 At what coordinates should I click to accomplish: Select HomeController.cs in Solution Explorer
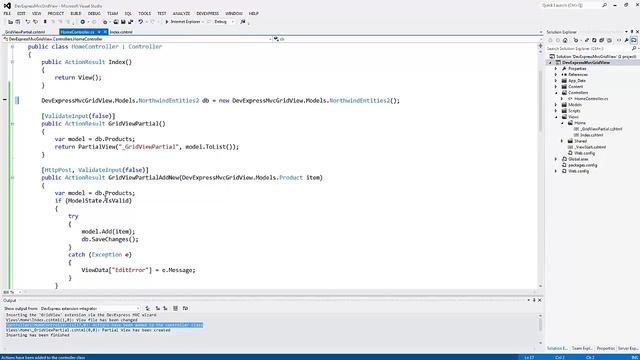(x=591, y=99)
